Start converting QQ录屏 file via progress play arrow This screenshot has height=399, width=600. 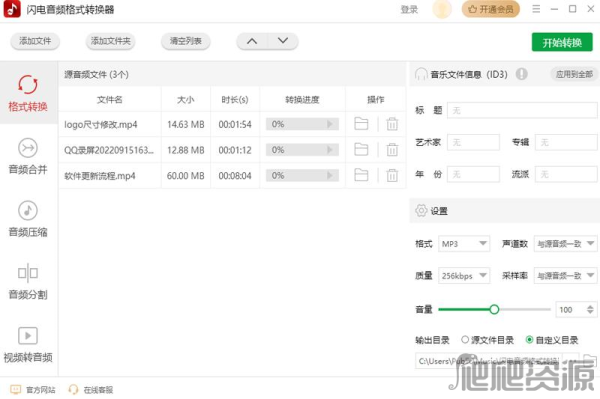pyautogui.click(x=329, y=150)
